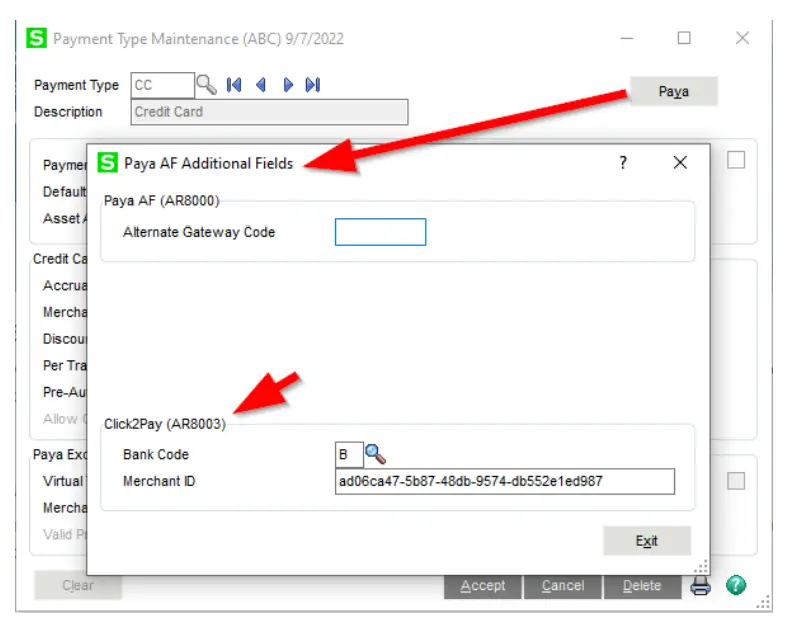Click the Clear button
Viewport: 792px width, 633px height.
pyautogui.click(x=78, y=586)
